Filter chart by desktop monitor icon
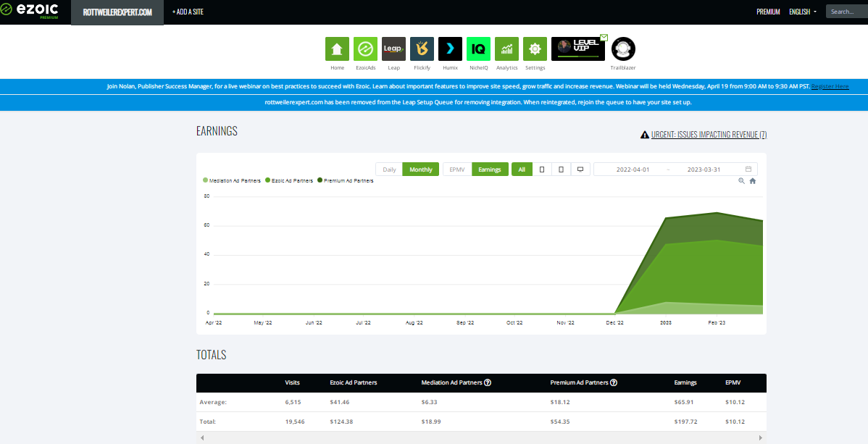The width and height of the screenshot is (868, 444). (580, 169)
